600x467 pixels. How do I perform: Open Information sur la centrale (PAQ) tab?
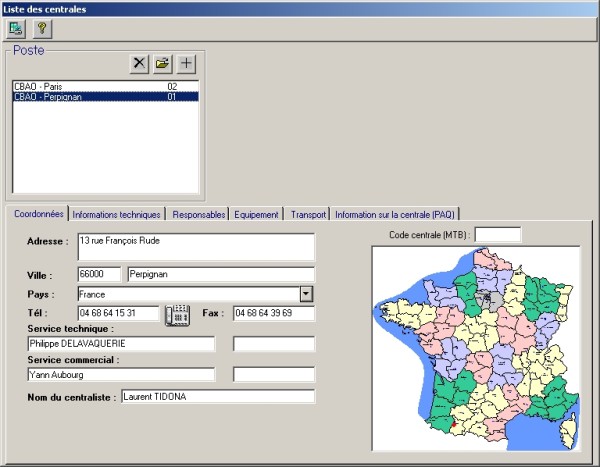click(x=394, y=214)
